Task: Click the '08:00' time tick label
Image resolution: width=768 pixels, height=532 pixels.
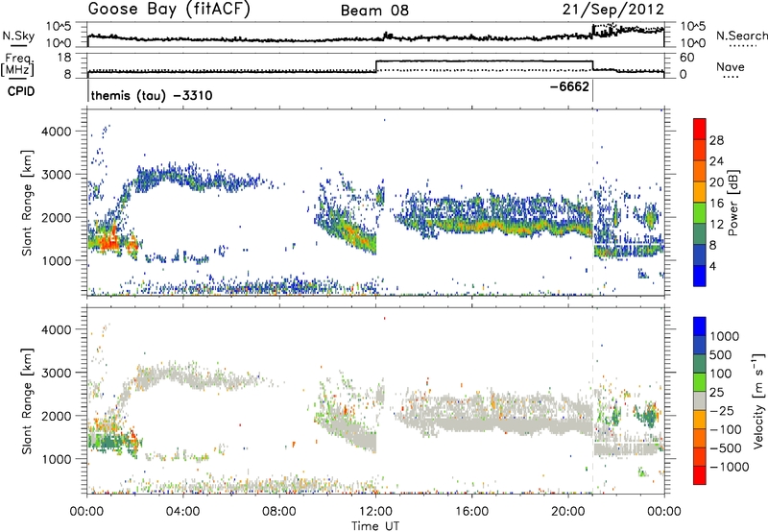Action: (278, 512)
